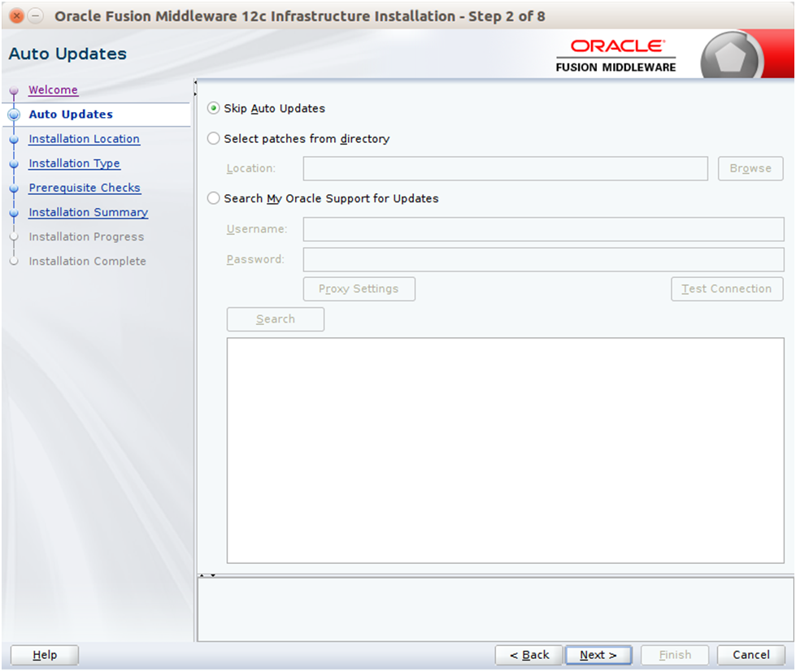The height and width of the screenshot is (672, 796).
Task: Open the Welcome step link
Action: pos(54,89)
